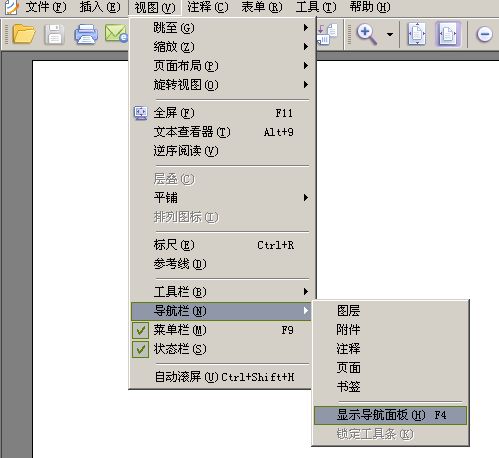
Task: Click the zoom in magnifier icon
Action: point(367,34)
